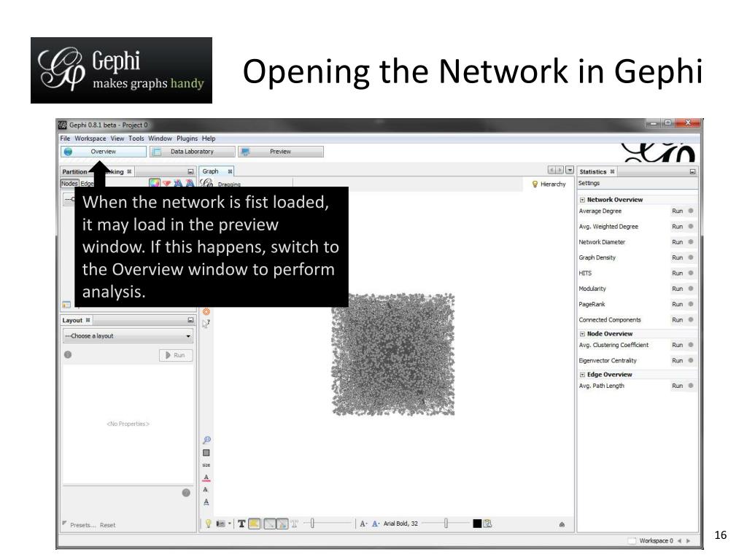Run the Avg. Path Length statistic
The height and width of the screenshot is (560, 747).
click(x=678, y=386)
